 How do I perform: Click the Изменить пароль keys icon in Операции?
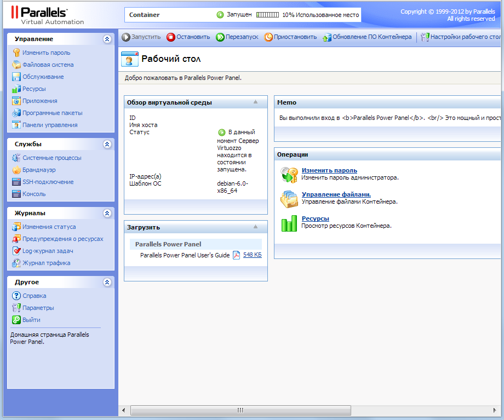pyautogui.click(x=289, y=175)
